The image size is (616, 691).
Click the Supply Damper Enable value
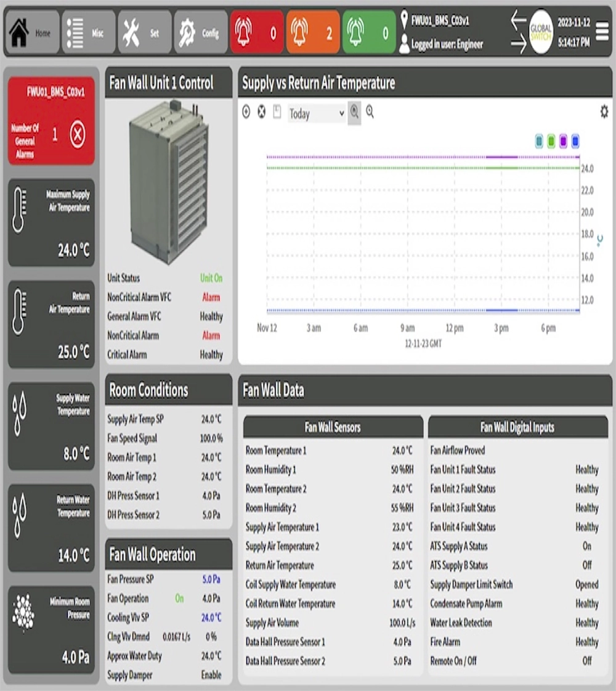coord(211,675)
